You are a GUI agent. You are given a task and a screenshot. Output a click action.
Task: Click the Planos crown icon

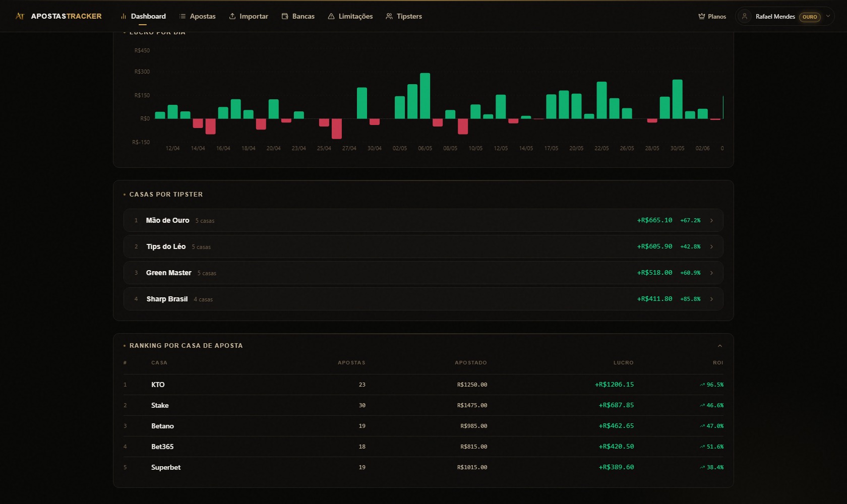tap(701, 16)
